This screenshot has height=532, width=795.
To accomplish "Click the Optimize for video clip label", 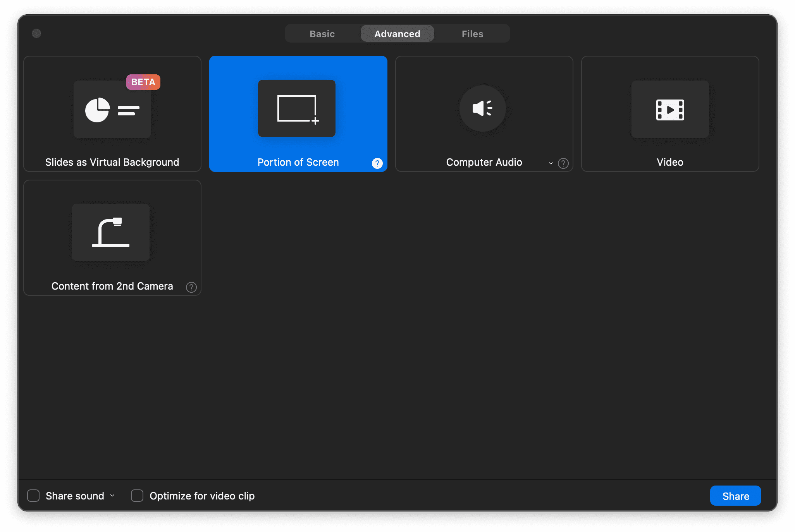I will [202, 496].
